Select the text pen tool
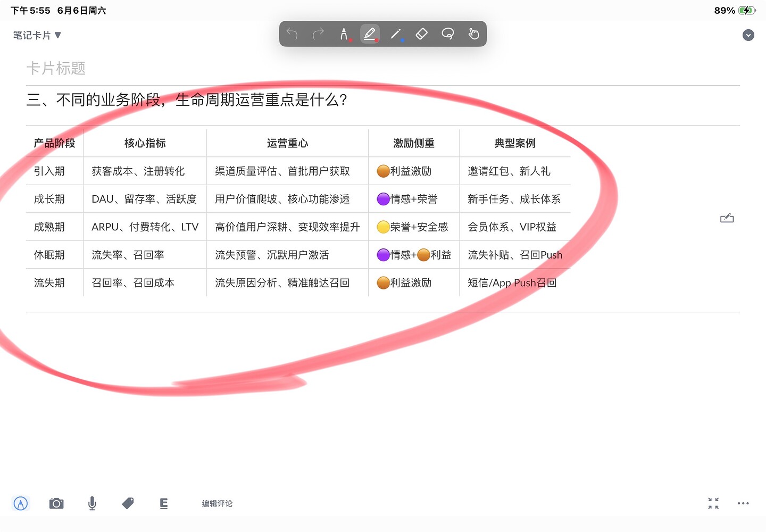Image resolution: width=766 pixels, height=532 pixels. [345, 34]
